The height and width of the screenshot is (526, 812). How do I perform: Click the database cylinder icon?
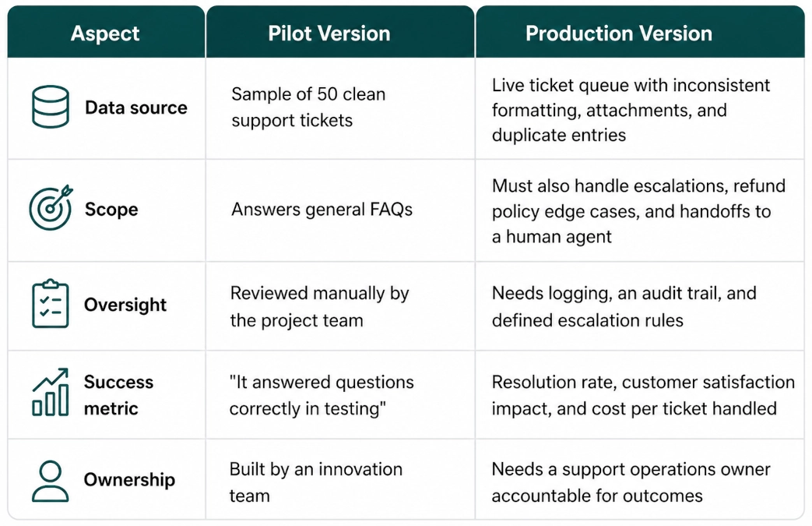51,107
